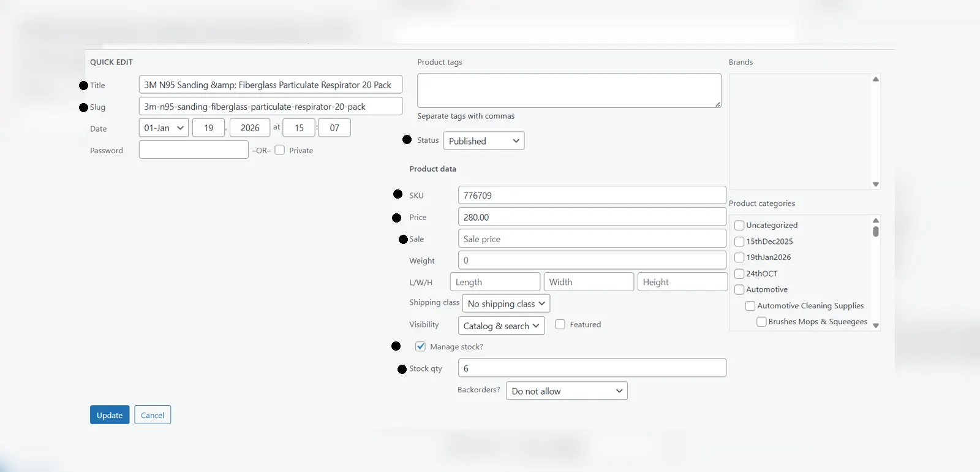Open the Visibility Catalog & search dropdown
Image resolution: width=980 pixels, height=472 pixels.
point(500,325)
